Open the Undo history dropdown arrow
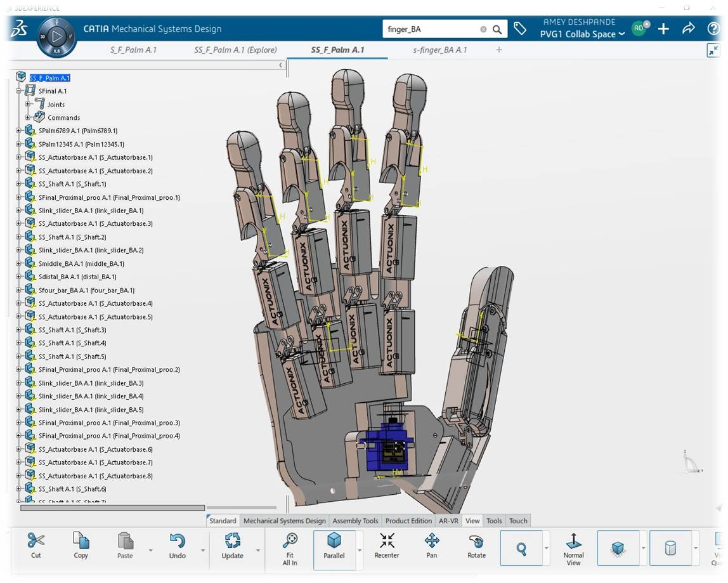 203,551
